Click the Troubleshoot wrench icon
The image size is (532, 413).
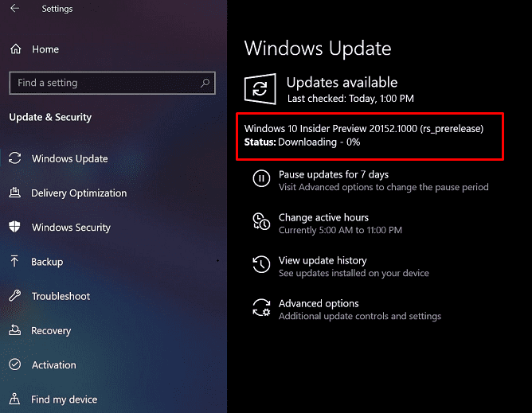14,296
